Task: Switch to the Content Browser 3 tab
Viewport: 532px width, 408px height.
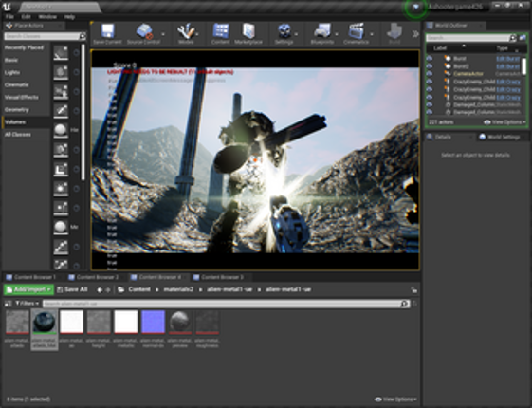Action: pyautogui.click(x=219, y=277)
